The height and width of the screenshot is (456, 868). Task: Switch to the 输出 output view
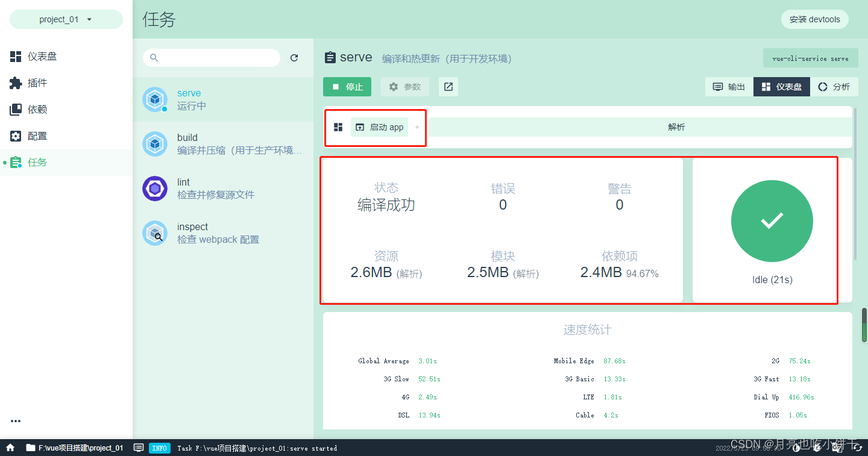click(729, 87)
